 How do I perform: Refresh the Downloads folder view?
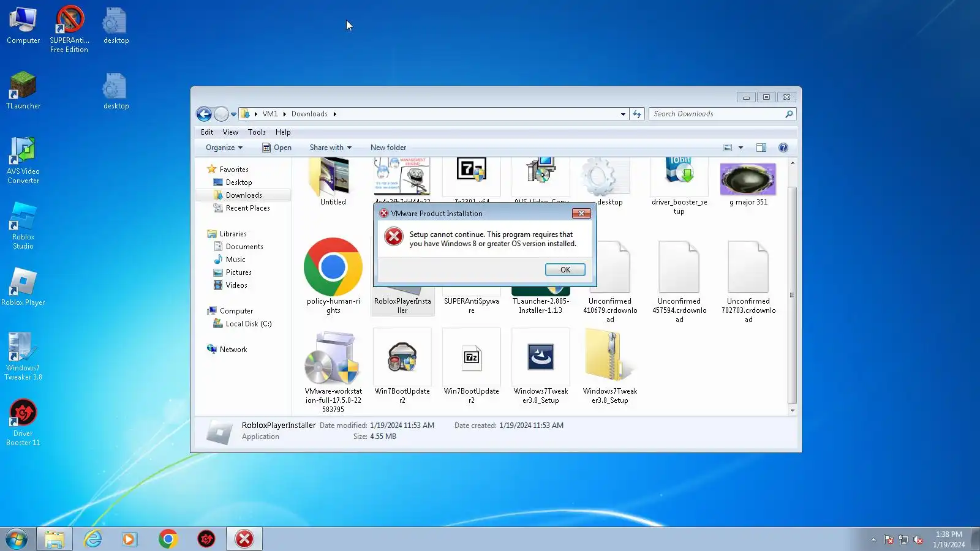637,114
